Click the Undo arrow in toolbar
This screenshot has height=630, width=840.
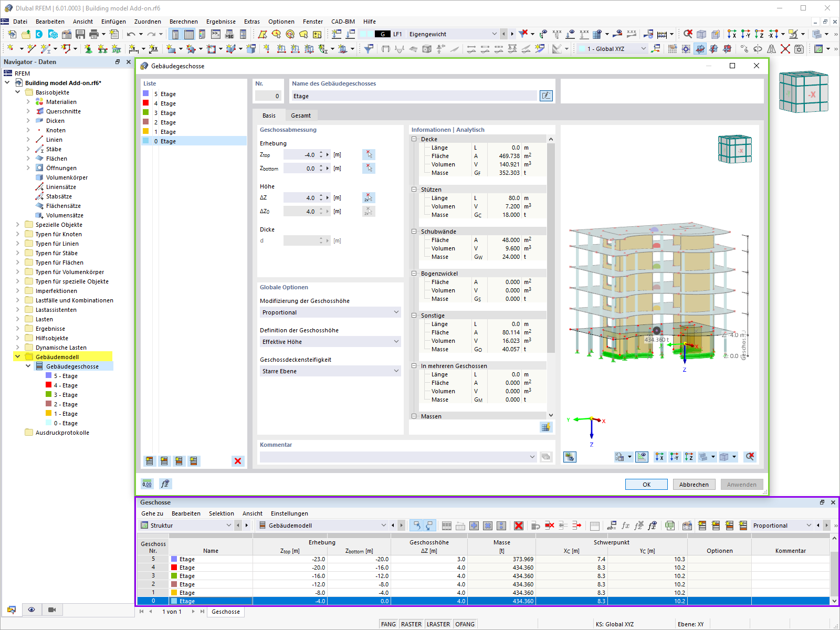click(131, 34)
